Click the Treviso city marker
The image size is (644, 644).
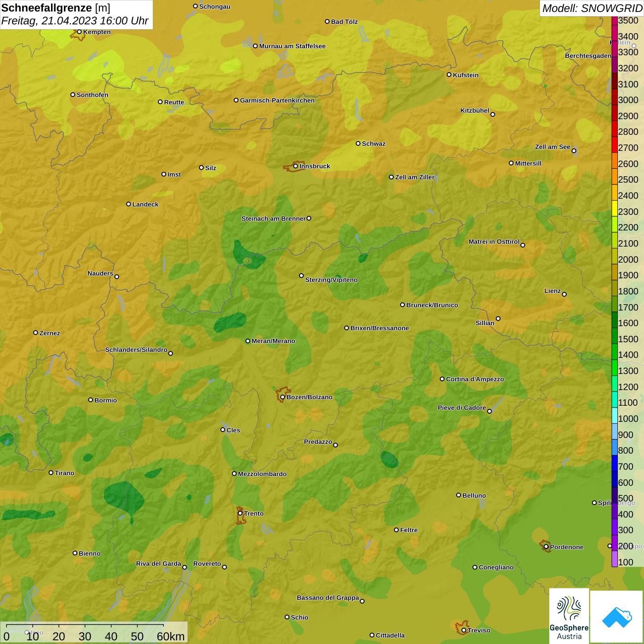click(x=464, y=630)
